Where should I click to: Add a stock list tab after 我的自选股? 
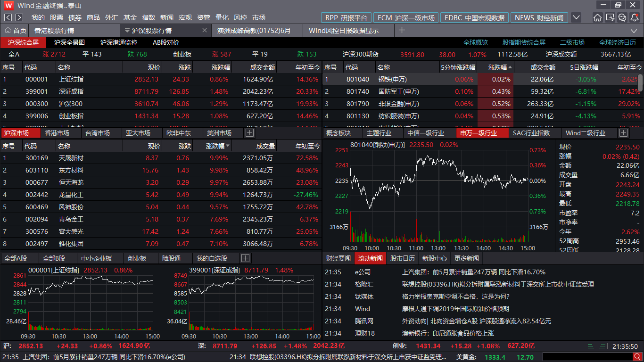tap(245, 258)
